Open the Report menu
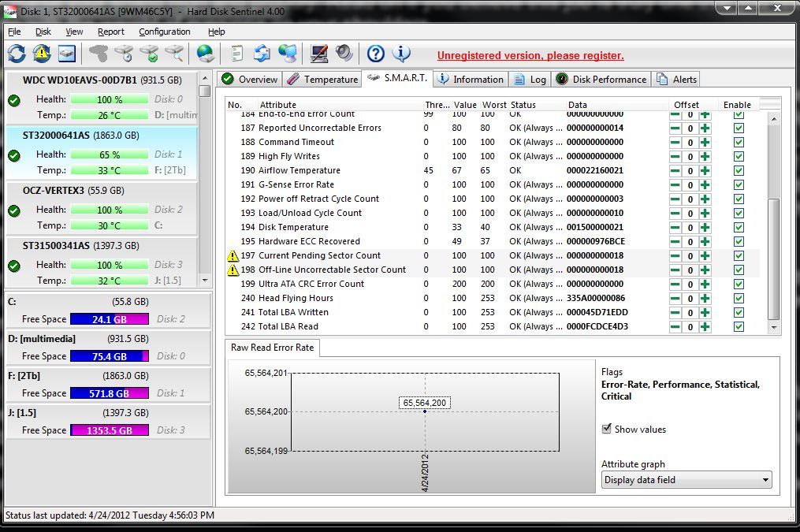The width and height of the screenshot is (800, 532). [x=110, y=32]
